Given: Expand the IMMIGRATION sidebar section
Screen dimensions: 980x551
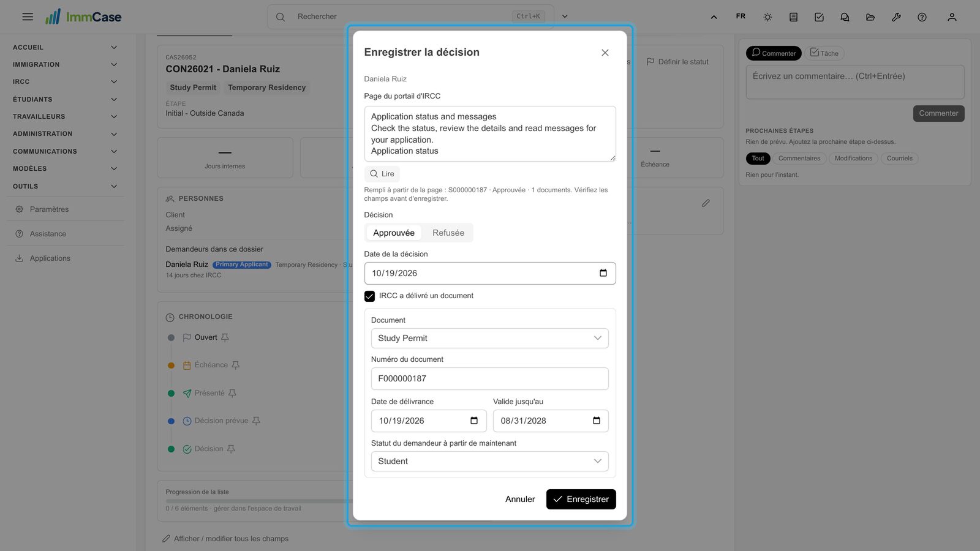Looking at the screenshot, I should pyautogui.click(x=64, y=64).
